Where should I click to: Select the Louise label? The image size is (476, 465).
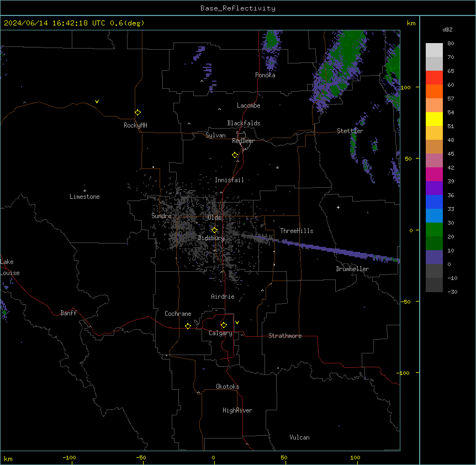pos(10,273)
